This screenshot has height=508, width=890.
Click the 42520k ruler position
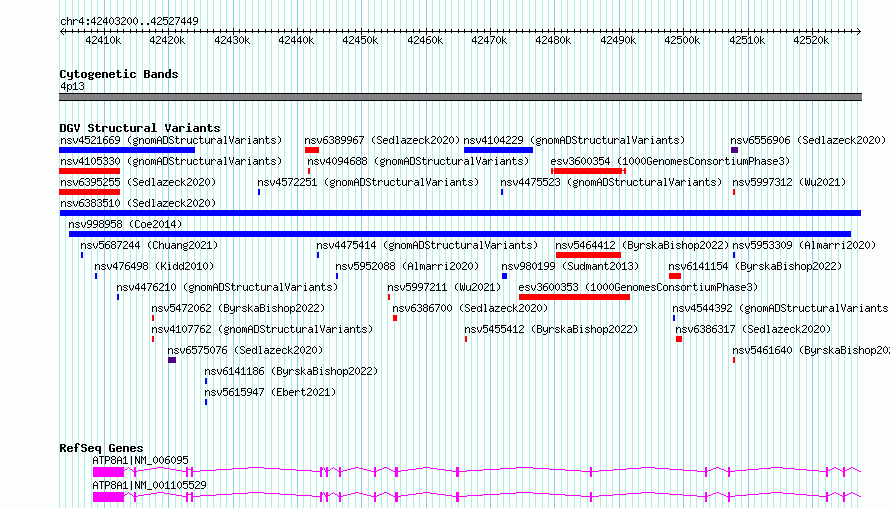(x=811, y=40)
